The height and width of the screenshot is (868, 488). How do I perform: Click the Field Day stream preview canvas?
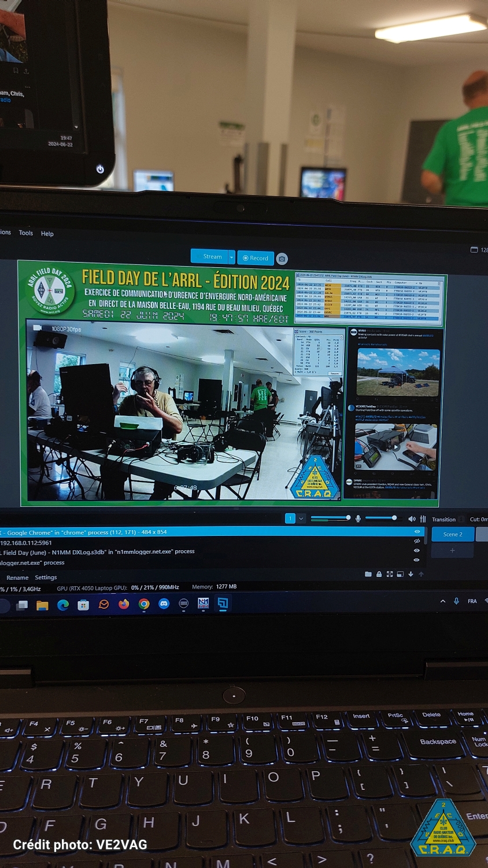pyautogui.click(x=232, y=383)
